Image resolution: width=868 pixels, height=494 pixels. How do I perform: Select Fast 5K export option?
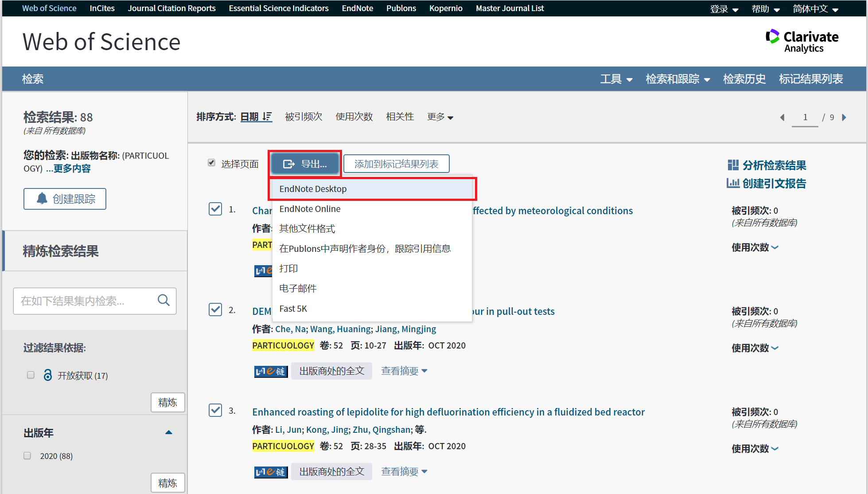[x=372, y=309]
